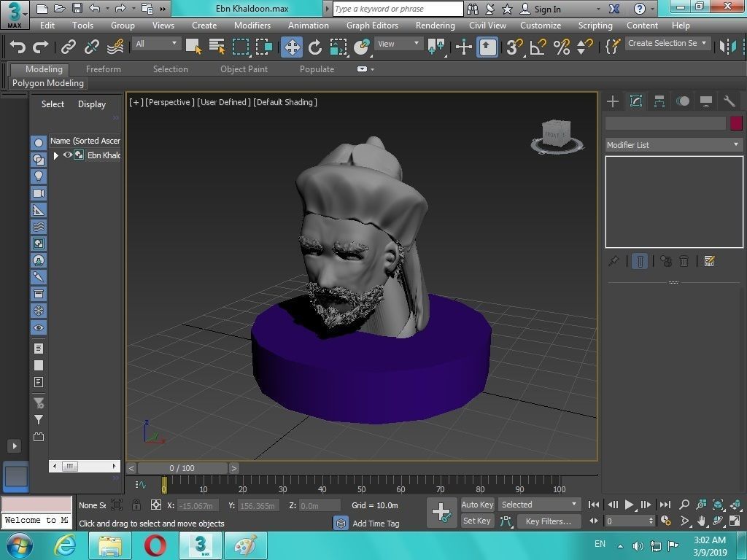This screenshot has height=560, width=747.
Task: Toggle visibility eye of Ebn Khaldoon object
Action: (x=68, y=155)
